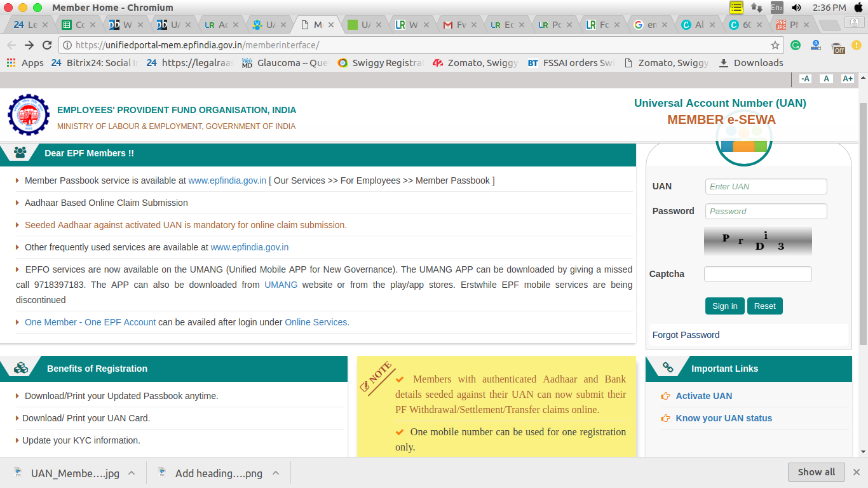Click the EPFO organisation logo
This screenshot has height=488, width=868.
click(28, 115)
